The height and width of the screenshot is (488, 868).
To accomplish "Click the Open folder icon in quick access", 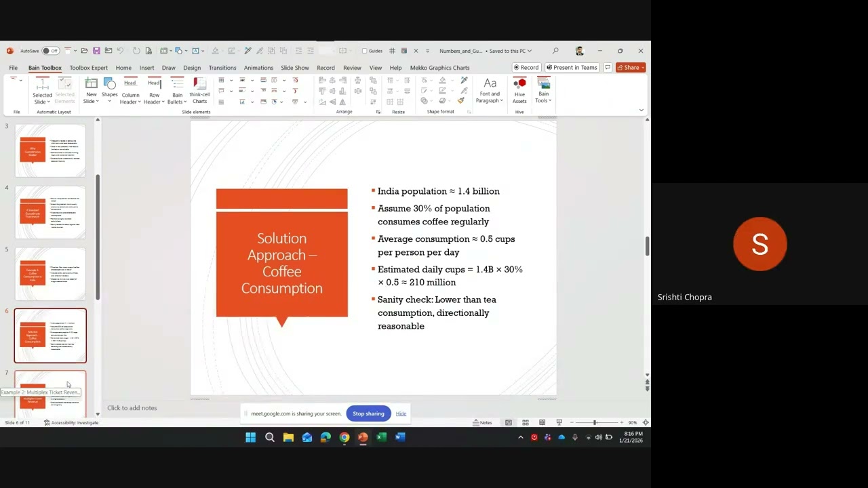I will (x=84, y=51).
